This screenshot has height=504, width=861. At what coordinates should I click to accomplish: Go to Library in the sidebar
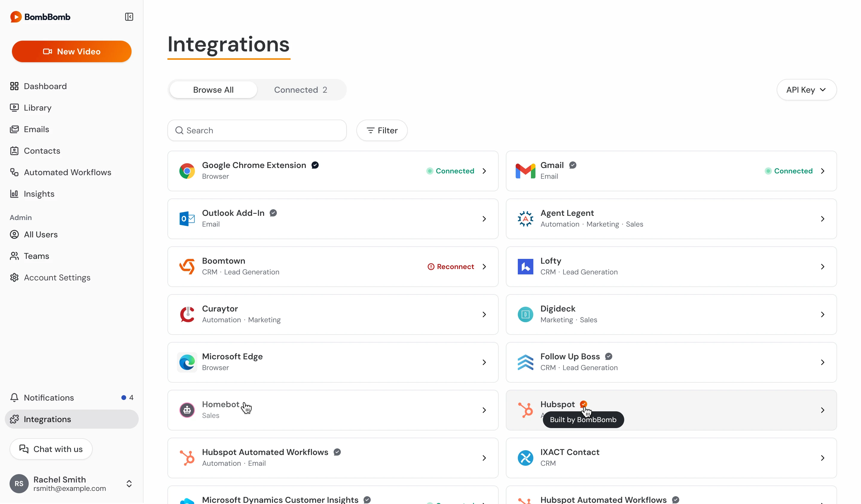point(72,108)
